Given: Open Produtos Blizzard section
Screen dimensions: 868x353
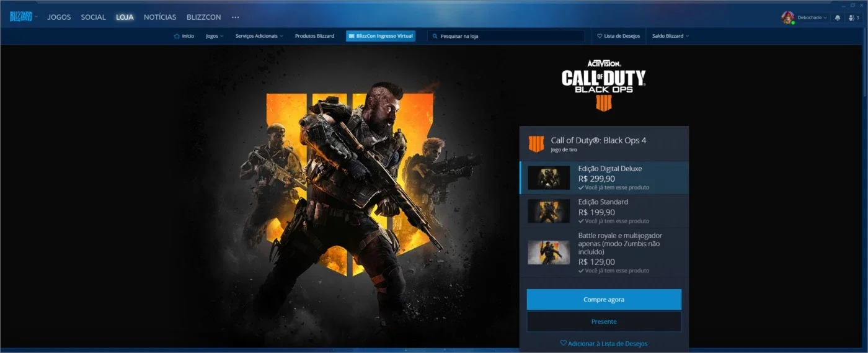Looking at the screenshot, I should point(314,36).
